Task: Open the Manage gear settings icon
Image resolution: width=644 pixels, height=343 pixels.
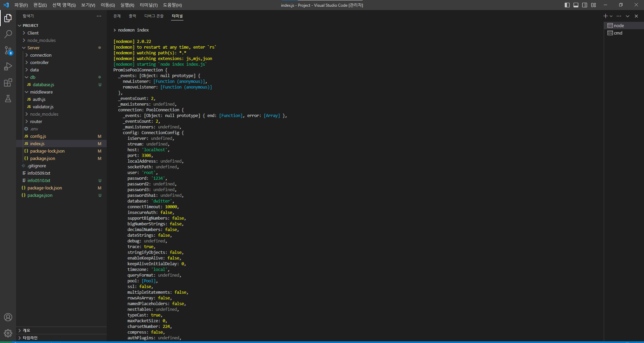Action: click(8, 333)
